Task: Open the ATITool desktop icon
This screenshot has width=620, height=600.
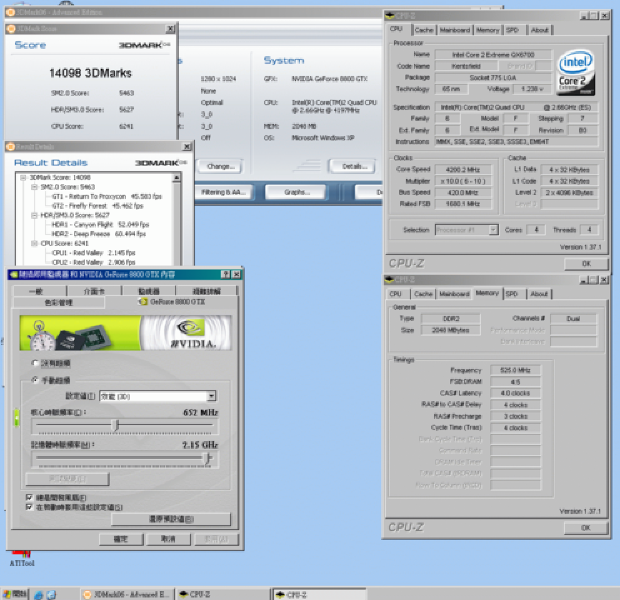Action: click(22, 558)
